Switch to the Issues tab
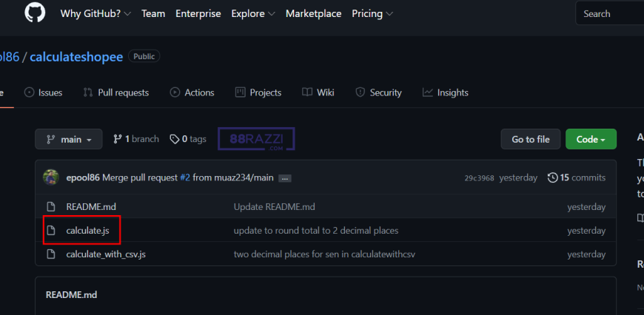Viewport: 644px width, 315px height. coord(44,92)
